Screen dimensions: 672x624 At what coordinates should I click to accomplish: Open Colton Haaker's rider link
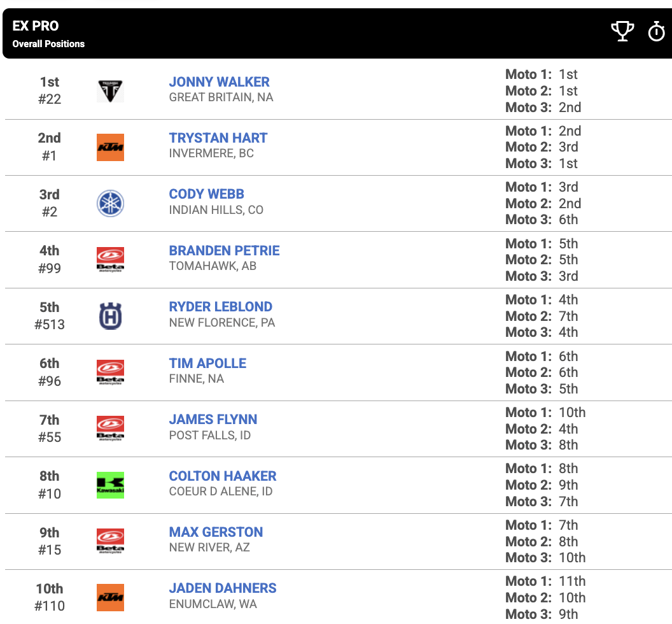tap(223, 476)
